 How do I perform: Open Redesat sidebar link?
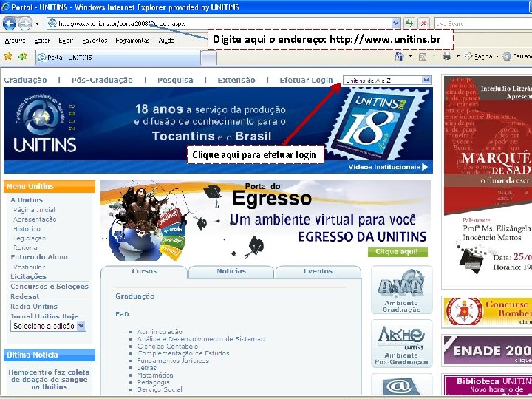(x=25, y=296)
